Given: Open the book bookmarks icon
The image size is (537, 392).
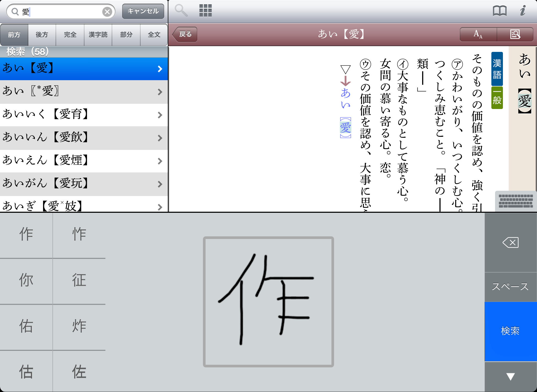Looking at the screenshot, I should (x=500, y=11).
